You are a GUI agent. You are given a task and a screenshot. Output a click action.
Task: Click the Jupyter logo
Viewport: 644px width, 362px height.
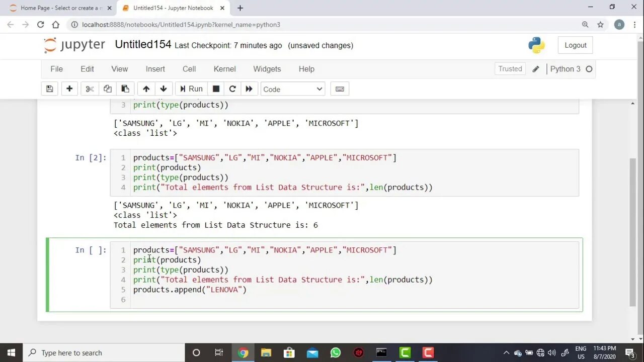pyautogui.click(x=74, y=45)
